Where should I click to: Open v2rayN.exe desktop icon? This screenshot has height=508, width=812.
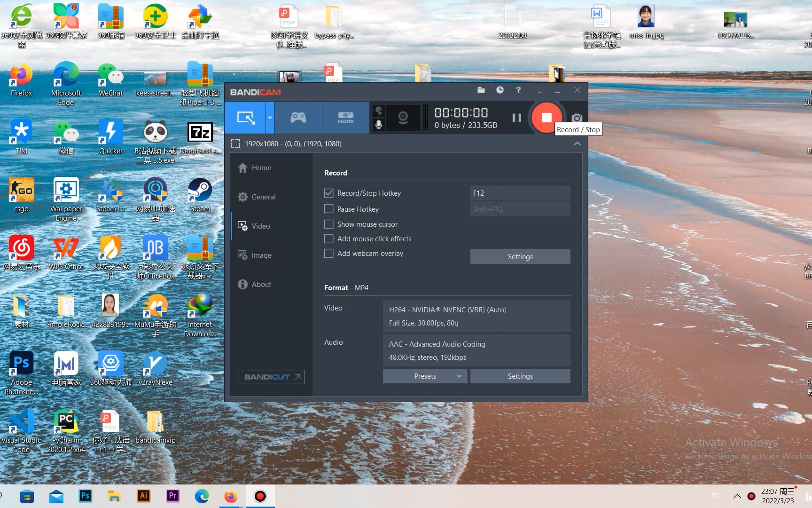[x=155, y=369]
